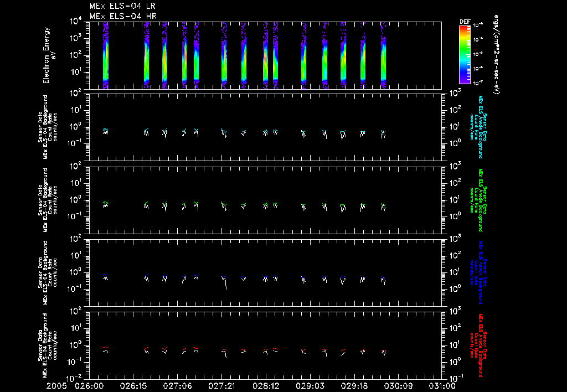The height and width of the screenshot is (392, 567).
Task: Click the '026:15' time axis label
Action: pos(133,386)
